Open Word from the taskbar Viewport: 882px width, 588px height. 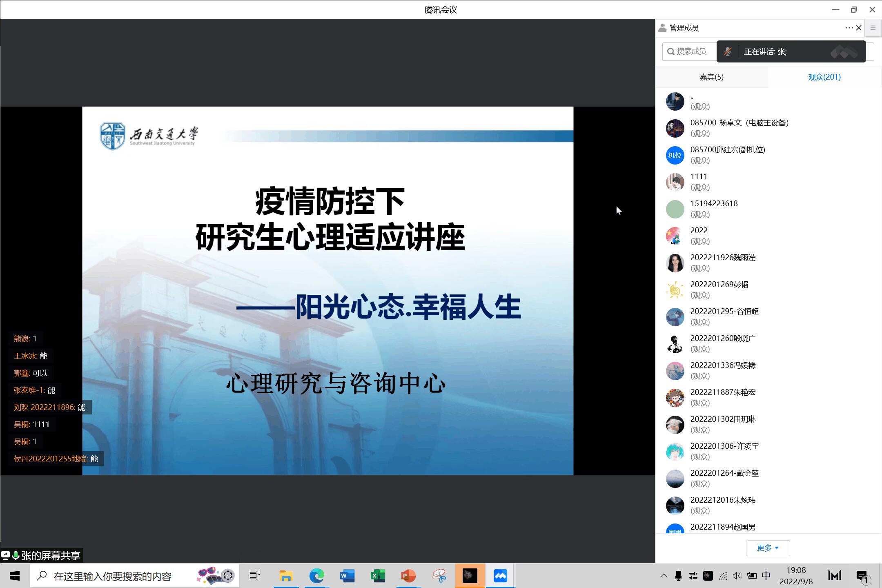[x=347, y=576]
